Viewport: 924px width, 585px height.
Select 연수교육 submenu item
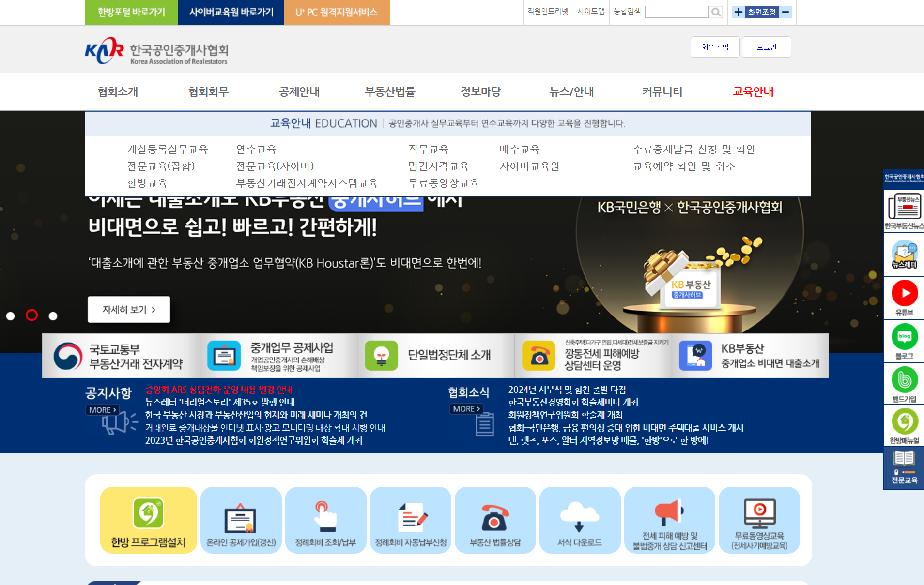[256, 150]
